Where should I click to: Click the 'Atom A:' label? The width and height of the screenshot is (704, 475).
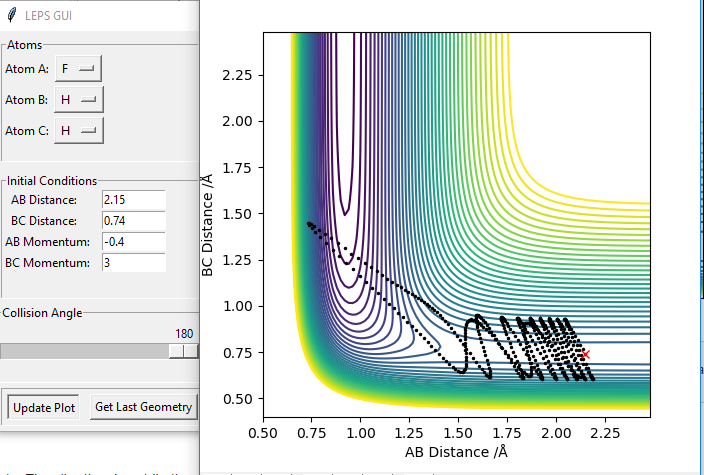(x=27, y=69)
